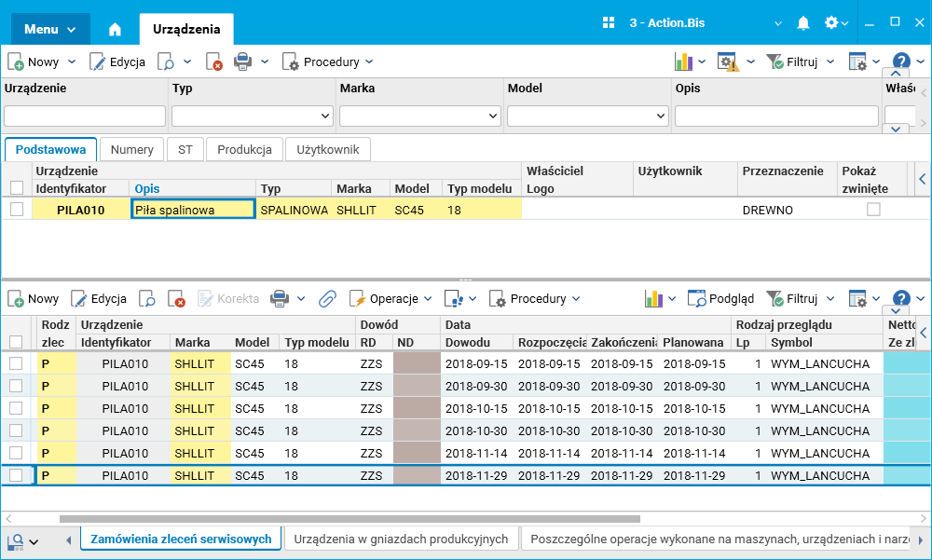Screen dimensions: 932x560
Task: Click the apps grid icon in title bar
Action: 610,23
